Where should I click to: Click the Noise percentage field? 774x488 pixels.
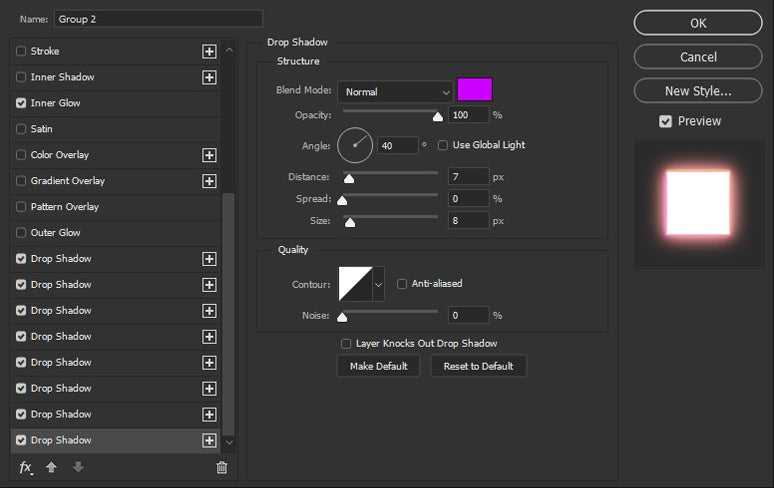coord(468,315)
